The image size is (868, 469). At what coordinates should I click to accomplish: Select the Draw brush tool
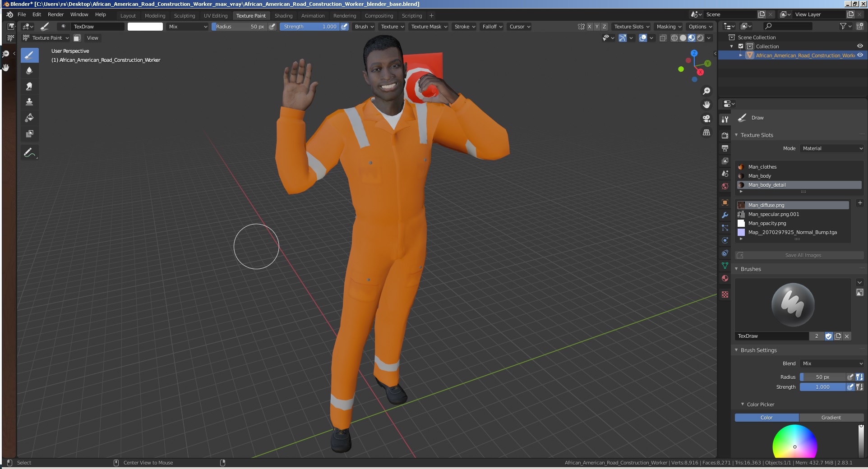[x=29, y=55]
